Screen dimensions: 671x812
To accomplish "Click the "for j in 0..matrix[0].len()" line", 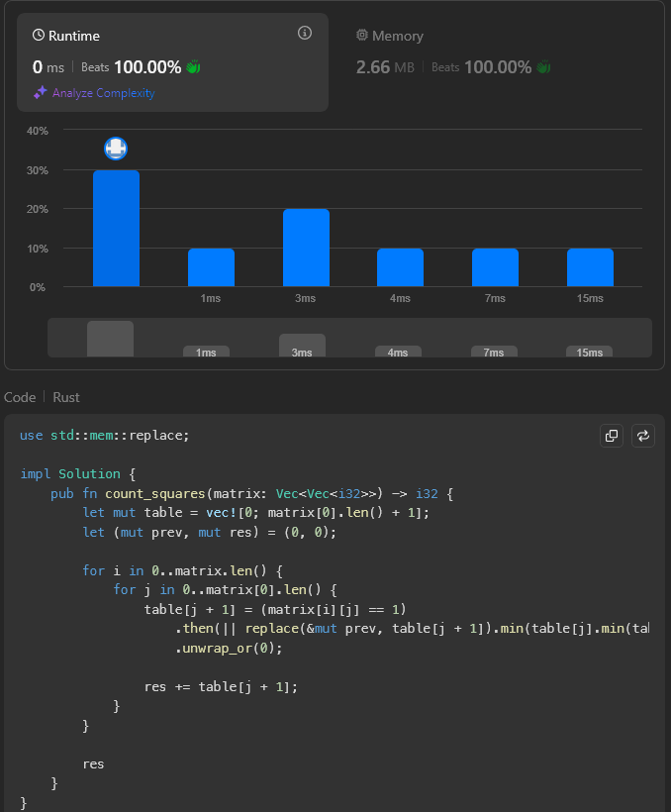I will coord(226,590).
